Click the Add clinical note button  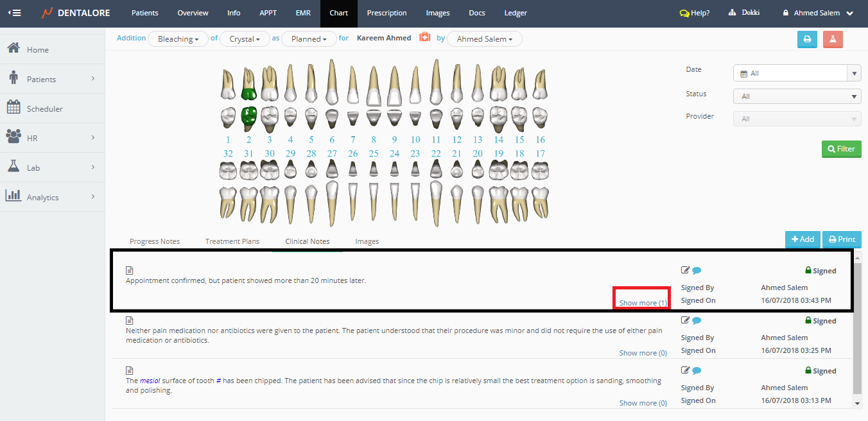point(802,239)
